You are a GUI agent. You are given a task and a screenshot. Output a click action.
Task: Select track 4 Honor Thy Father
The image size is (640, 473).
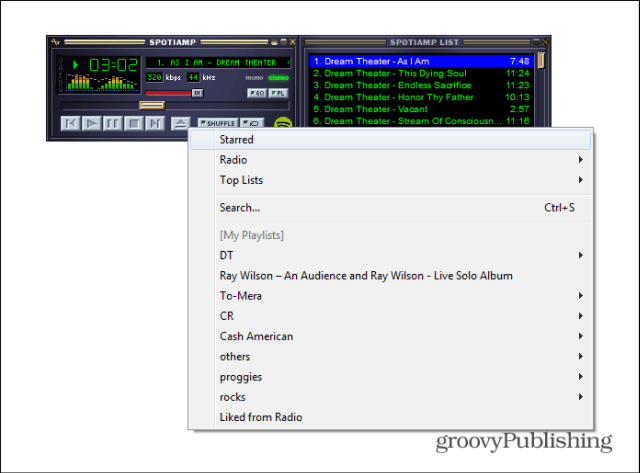pos(421,97)
